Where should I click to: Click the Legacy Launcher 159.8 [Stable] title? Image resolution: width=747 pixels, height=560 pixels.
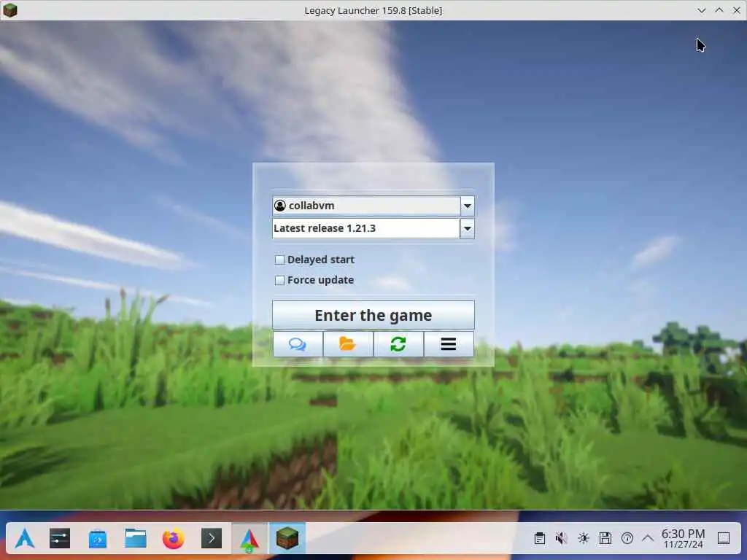[373, 10]
